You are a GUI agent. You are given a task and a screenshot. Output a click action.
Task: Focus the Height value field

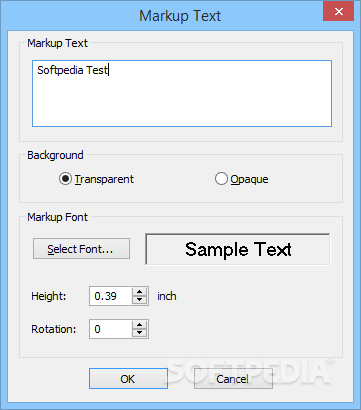click(111, 296)
